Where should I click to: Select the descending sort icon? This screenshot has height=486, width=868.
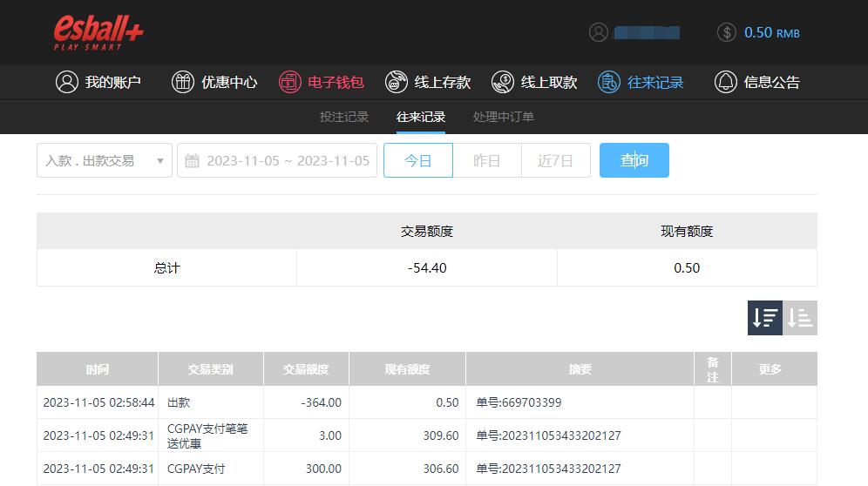pos(764,318)
